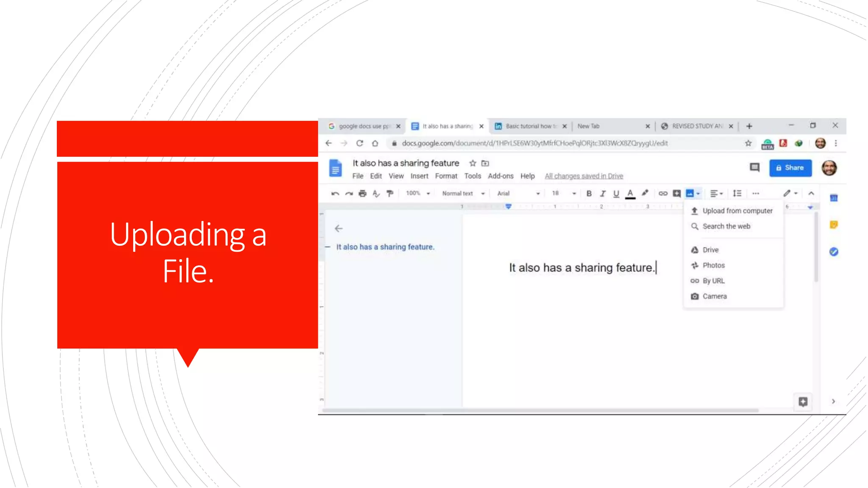Image resolution: width=868 pixels, height=488 pixels.
Task: Click the line spacing icon
Action: [737, 194]
